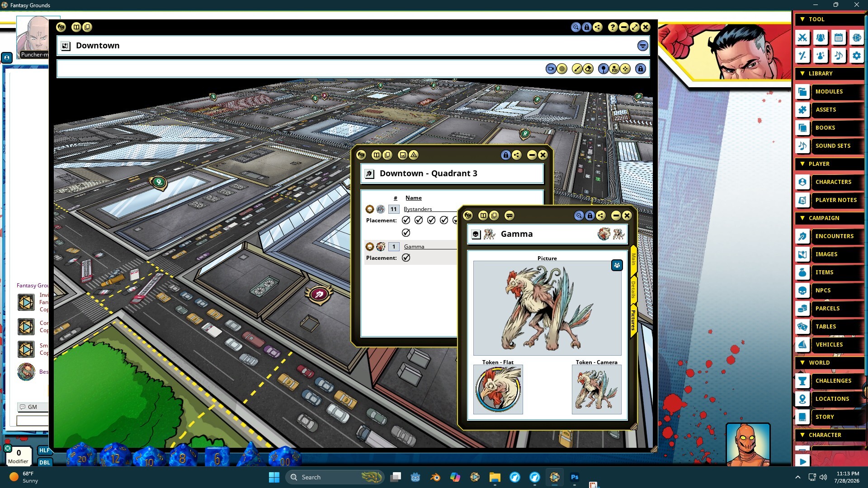
Task: Click the triangle icon in Quadrant 3 window header
Action: coord(414,155)
